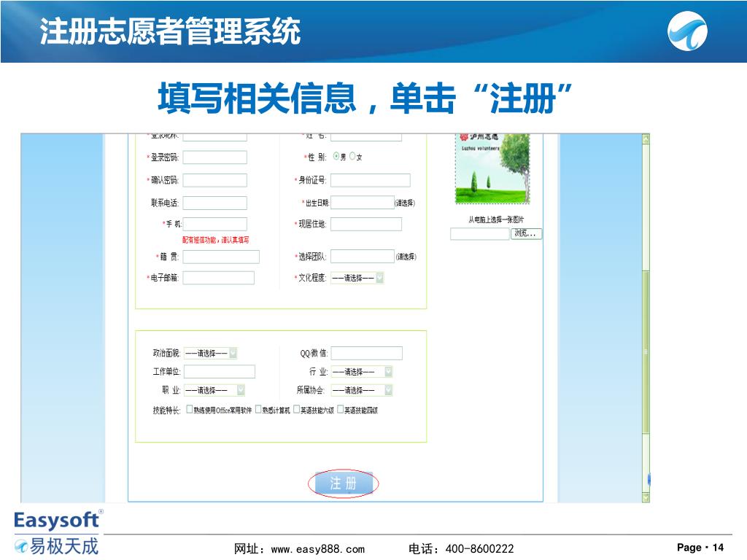Focus the 电子邮箱 input field
Viewport: 747px width, 560px height.
click(219, 278)
